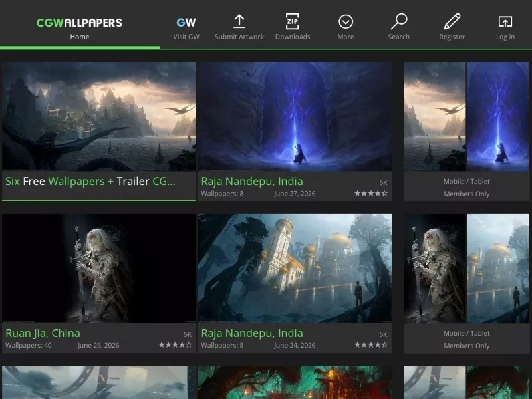Open the golden-domed palace wallpaper thumbnail
The height and width of the screenshot is (399, 532).
[x=295, y=268]
